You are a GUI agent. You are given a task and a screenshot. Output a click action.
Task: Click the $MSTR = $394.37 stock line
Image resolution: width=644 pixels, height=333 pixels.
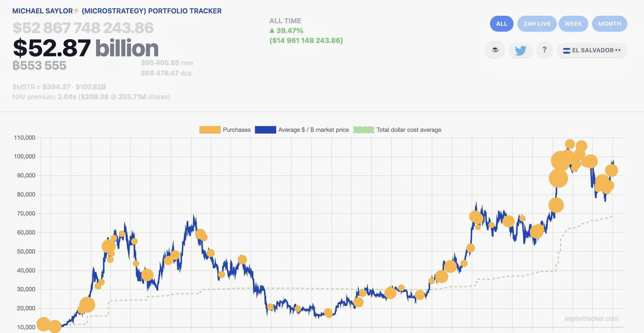(x=59, y=87)
